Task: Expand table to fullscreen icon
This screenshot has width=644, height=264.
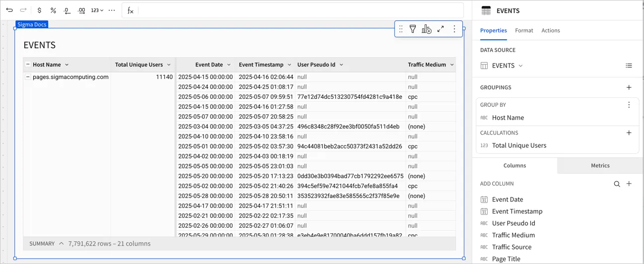Action: (x=441, y=29)
